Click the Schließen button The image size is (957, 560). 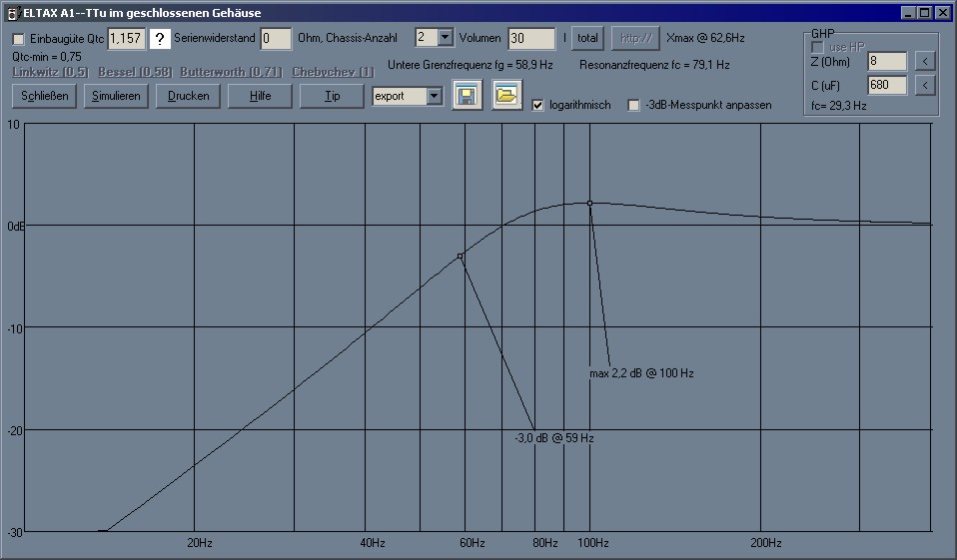click(x=45, y=96)
